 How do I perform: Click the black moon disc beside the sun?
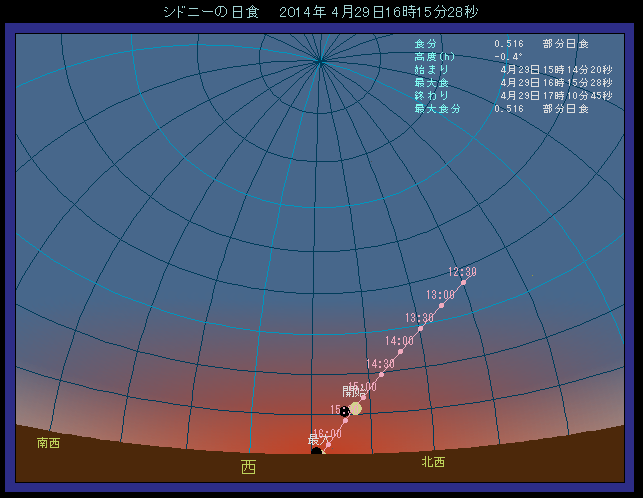click(x=344, y=411)
